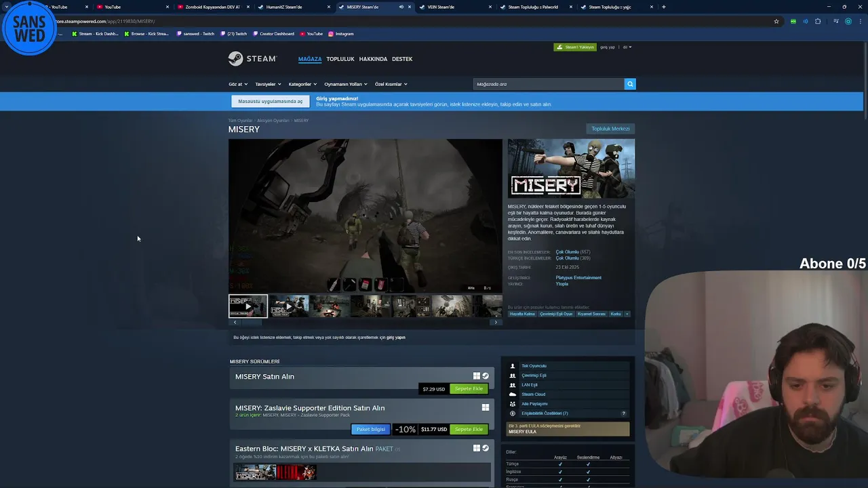868x488 pixels.
Task: Open the dil language dropdown
Action: 627,47
